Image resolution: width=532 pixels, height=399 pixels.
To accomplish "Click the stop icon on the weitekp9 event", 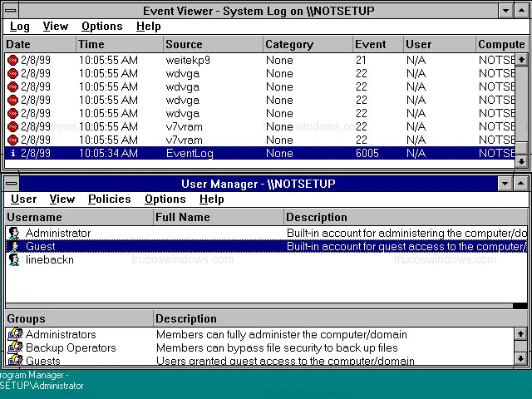I will tap(12, 60).
